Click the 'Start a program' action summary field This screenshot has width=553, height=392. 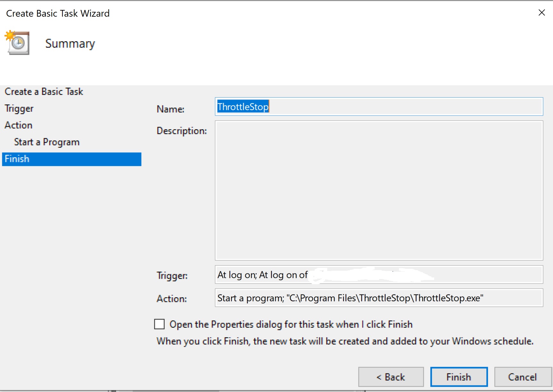pyautogui.click(x=378, y=298)
